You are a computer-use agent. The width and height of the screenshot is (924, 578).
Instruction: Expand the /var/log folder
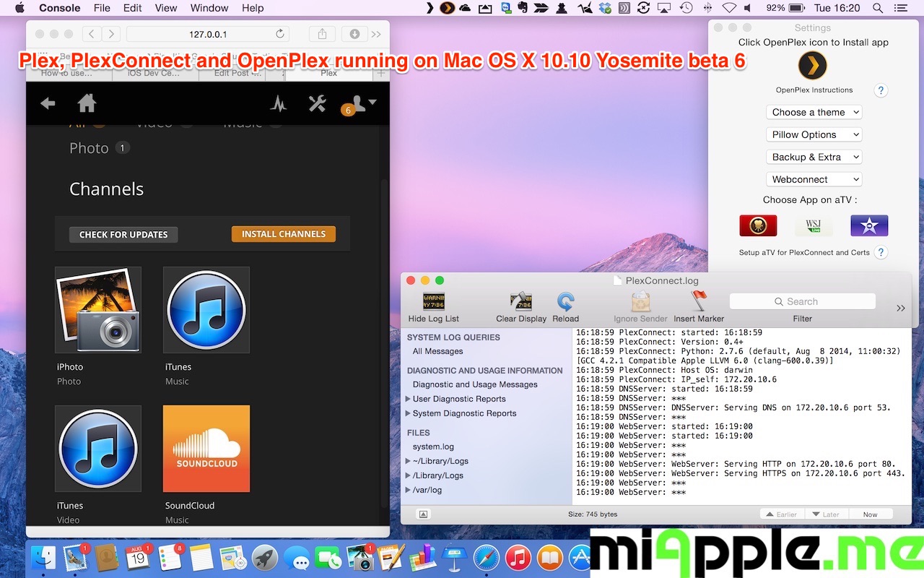(408, 490)
